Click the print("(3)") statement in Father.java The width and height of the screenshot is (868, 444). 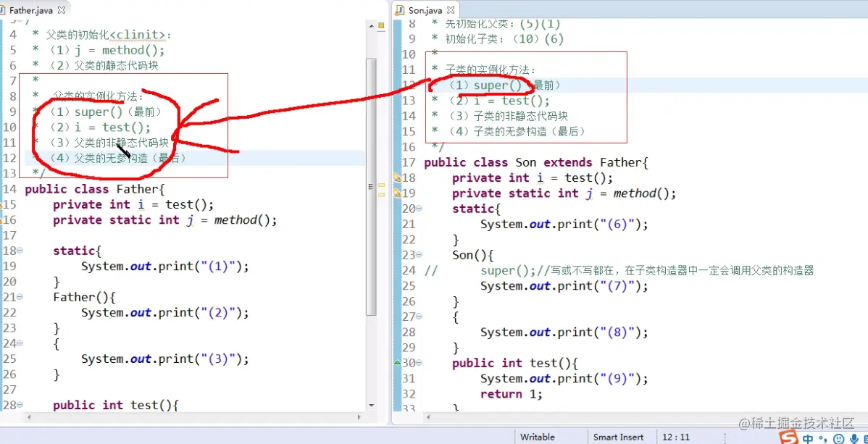(x=165, y=359)
